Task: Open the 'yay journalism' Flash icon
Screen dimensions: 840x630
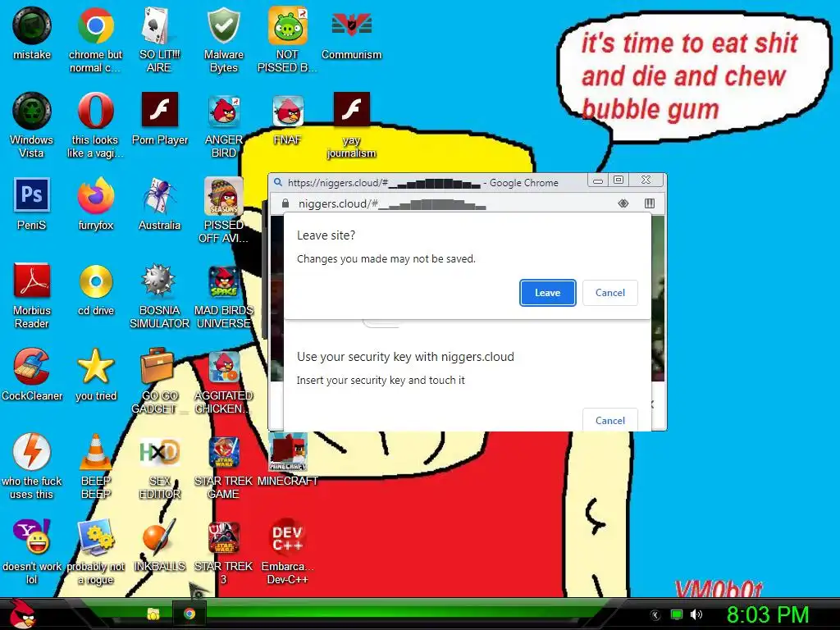Action: (351, 109)
